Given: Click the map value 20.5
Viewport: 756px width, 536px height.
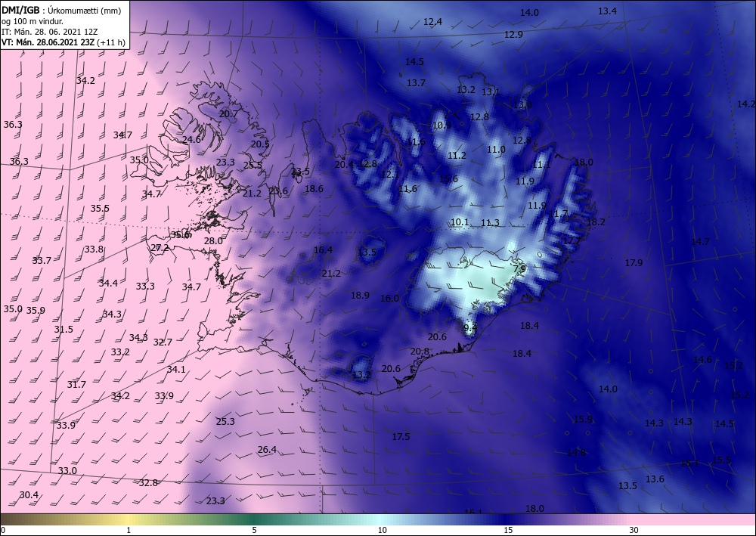Looking at the screenshot, I should (260, 144).
